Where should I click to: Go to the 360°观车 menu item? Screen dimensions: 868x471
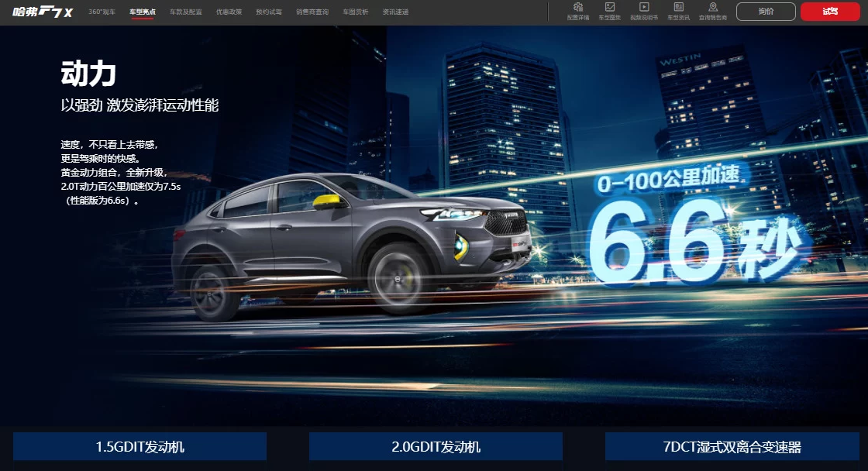pyautogui.click(x=102, y=12)
